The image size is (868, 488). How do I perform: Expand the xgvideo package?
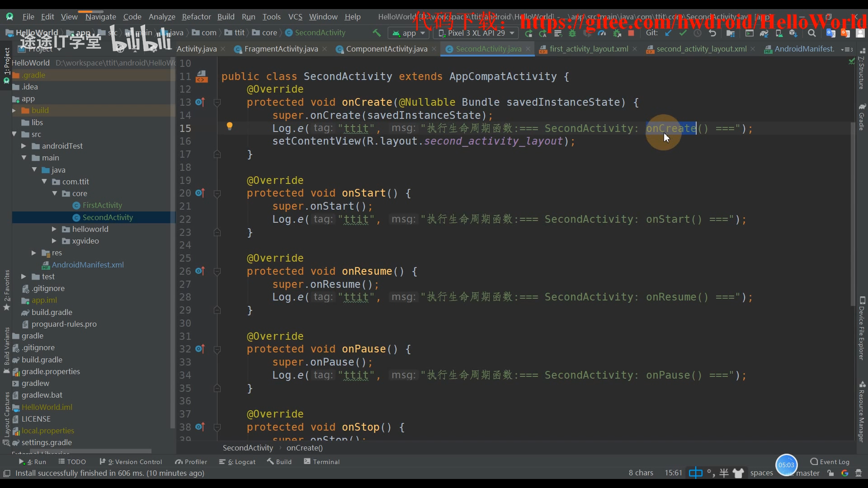coord(54,241)
